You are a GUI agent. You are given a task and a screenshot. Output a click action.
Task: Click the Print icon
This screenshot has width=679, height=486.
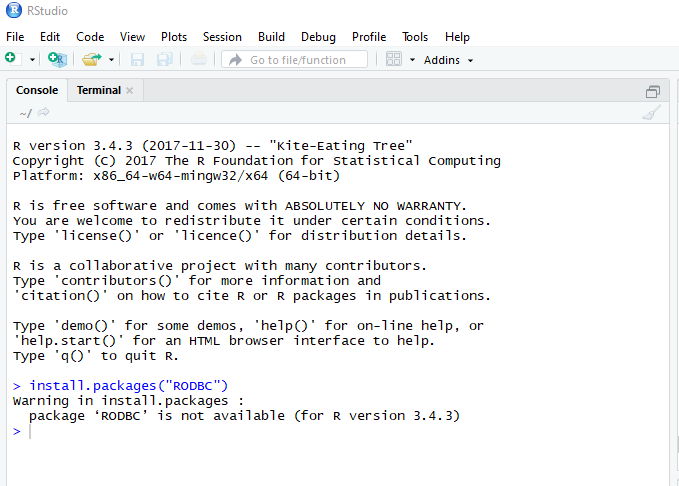(199, 59)
